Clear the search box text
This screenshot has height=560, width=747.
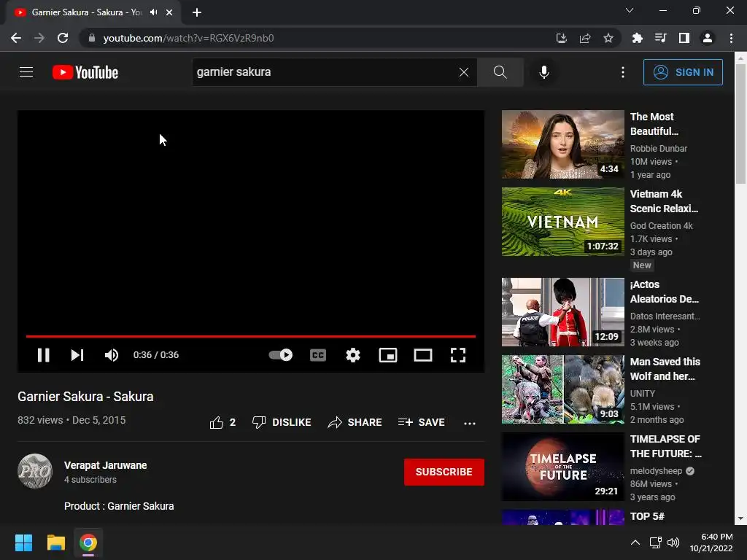[x=463, y=72]
